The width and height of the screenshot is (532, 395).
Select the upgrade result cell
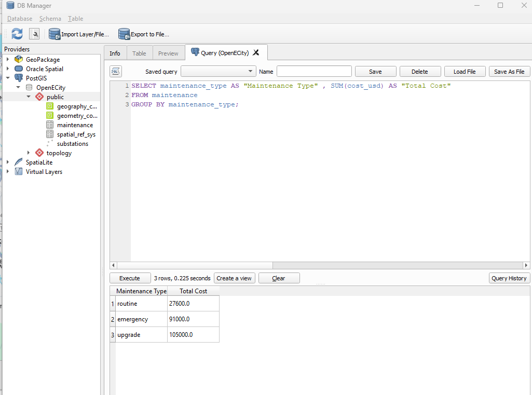tap(142, 335)
